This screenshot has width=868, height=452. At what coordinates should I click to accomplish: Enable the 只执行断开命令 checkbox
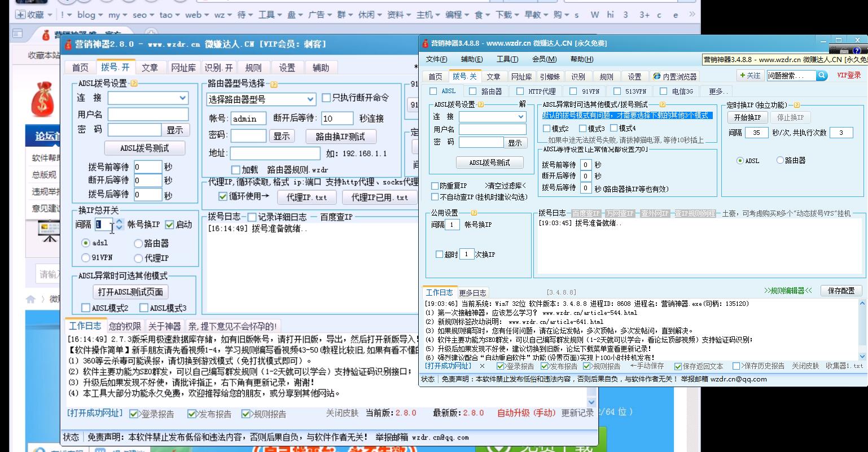pyautogui.click(x=326, y=97)
